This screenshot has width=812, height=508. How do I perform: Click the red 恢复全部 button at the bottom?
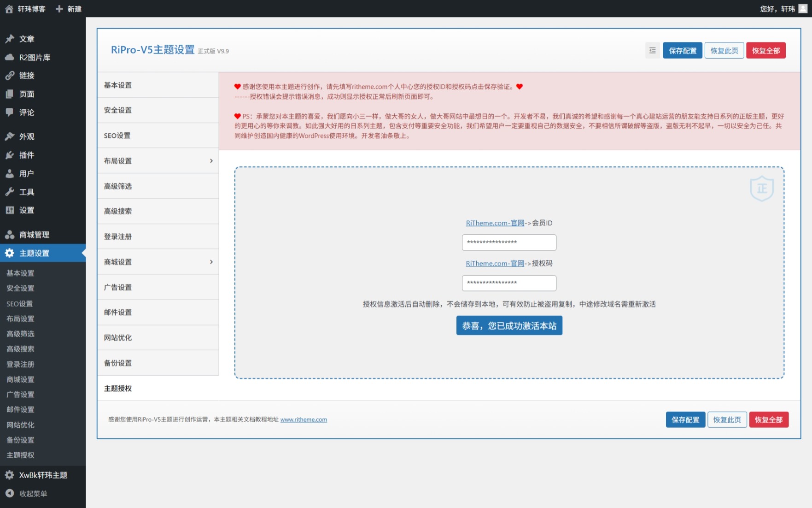coord(768,419)
